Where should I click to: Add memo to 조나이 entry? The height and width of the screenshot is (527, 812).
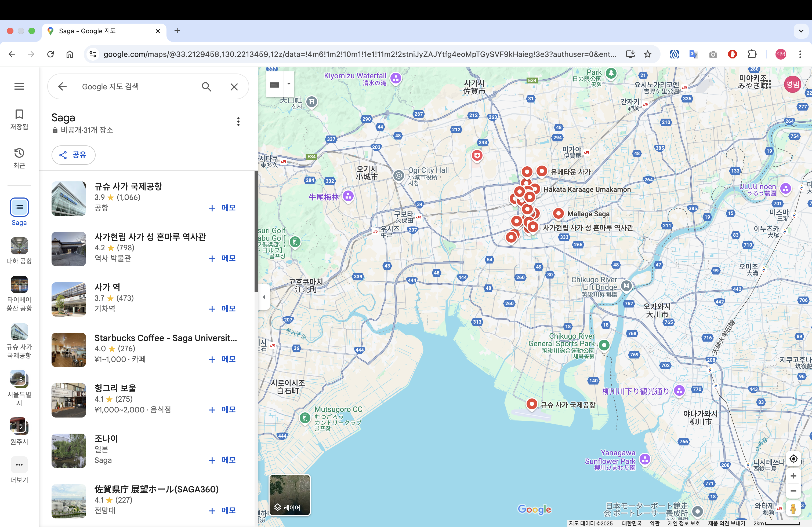[222, 460]
